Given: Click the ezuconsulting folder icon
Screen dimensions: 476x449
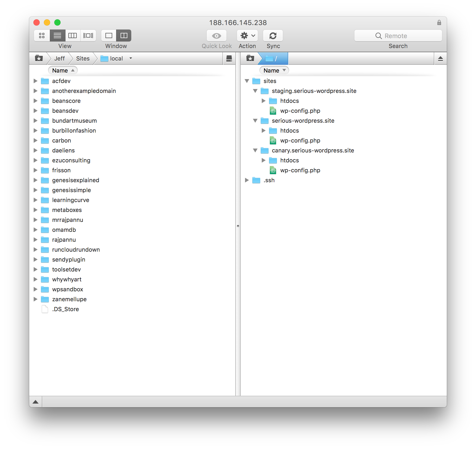Looking at the screenshot, I should pos(45,160).
